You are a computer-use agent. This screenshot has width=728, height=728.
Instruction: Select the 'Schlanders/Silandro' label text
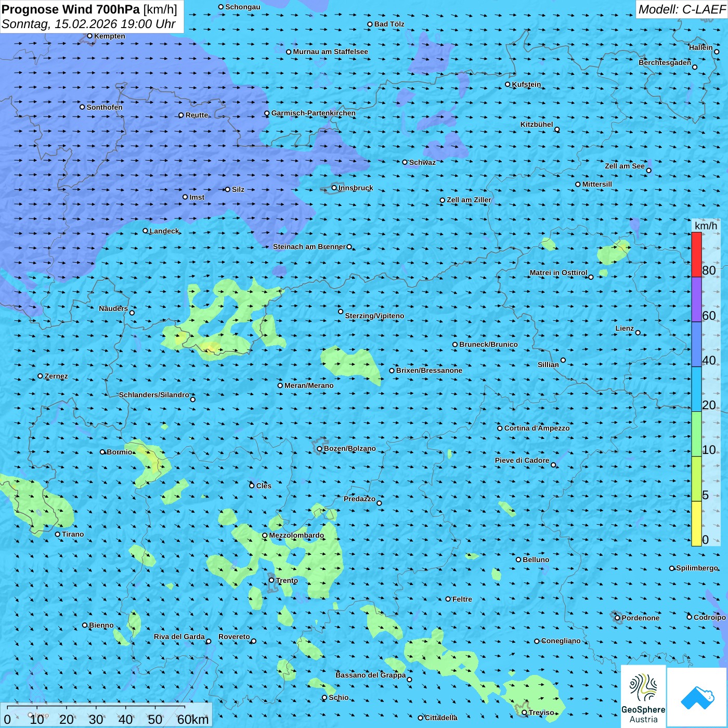click(154, 395)
